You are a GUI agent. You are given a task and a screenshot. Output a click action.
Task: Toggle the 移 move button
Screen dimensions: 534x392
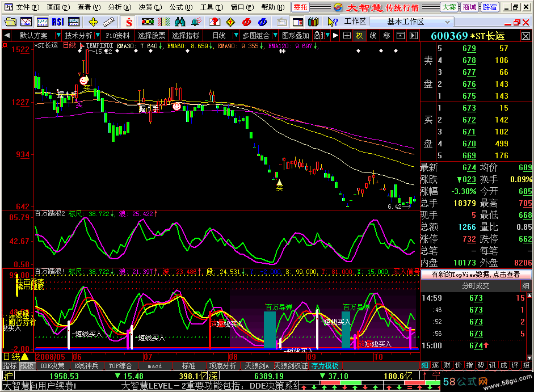(387, 35)
